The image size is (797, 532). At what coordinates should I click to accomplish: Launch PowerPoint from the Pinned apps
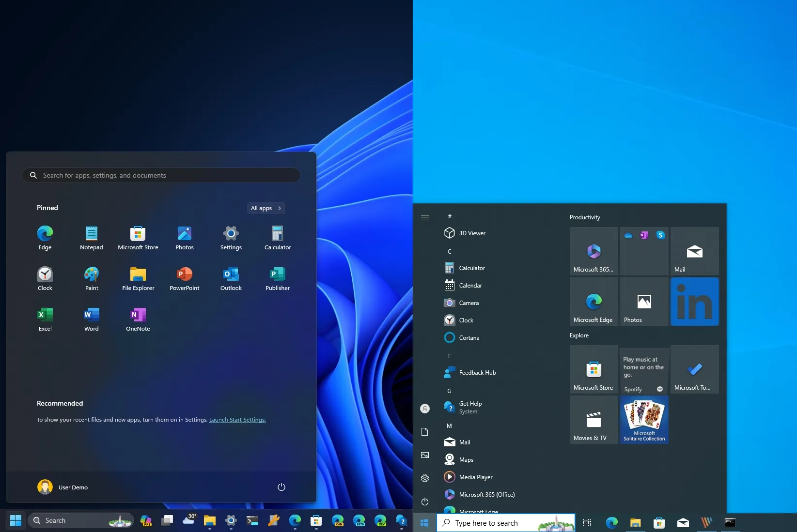(x=185, y=278)
